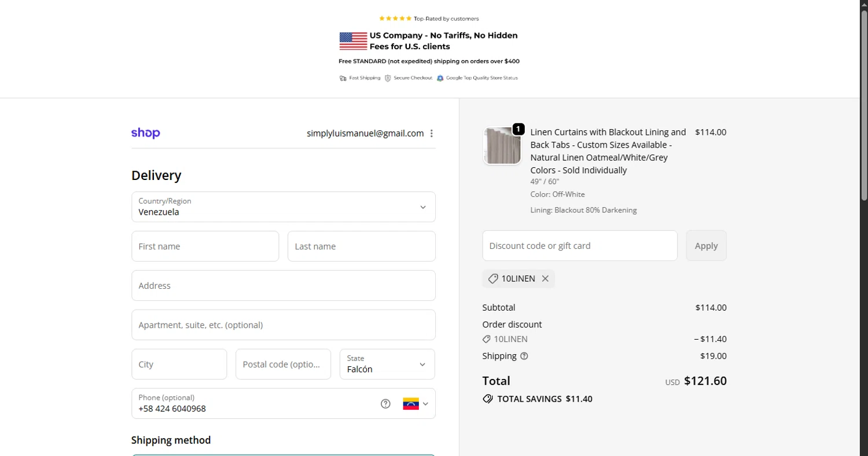This screenshot has width=868, height=456.
Task: Click the Total Savings tag icon
Action: click(488, 399)
